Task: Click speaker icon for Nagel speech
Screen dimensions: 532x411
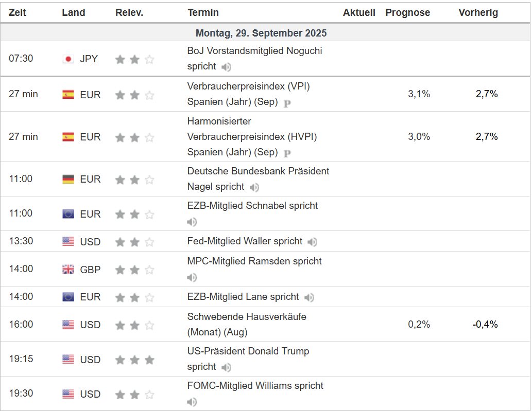Action: coord(254,188)
